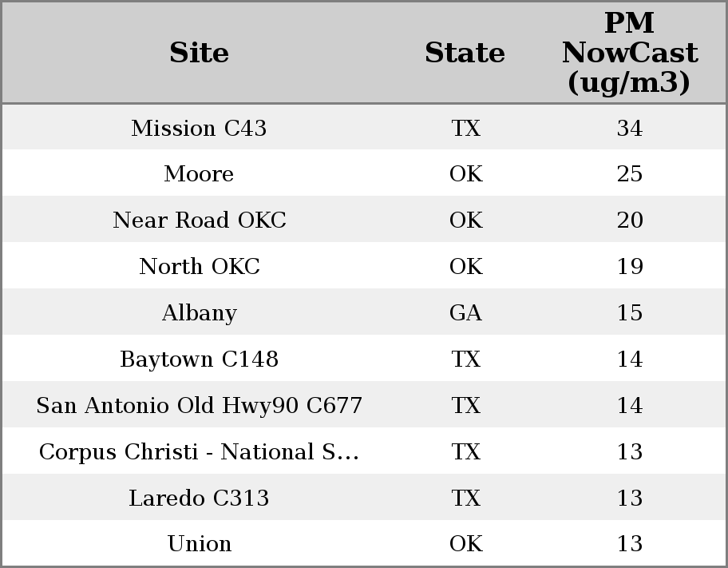The width and height of the screenshot is (728, 568).
Task: Select the Mission C43 site cell
Action: (199, 128)
